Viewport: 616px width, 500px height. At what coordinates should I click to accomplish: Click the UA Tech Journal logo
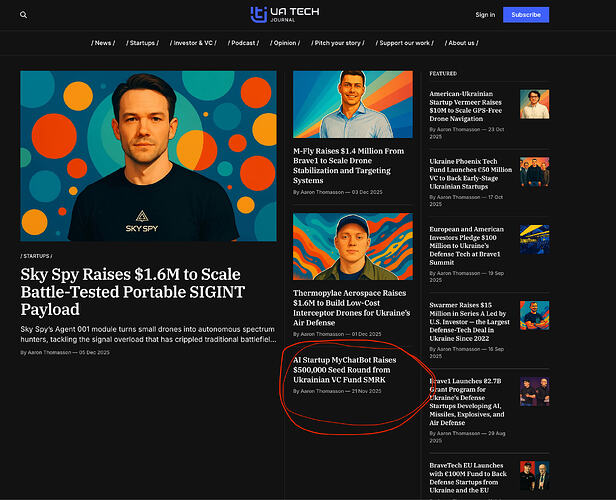tap(285, 15)
